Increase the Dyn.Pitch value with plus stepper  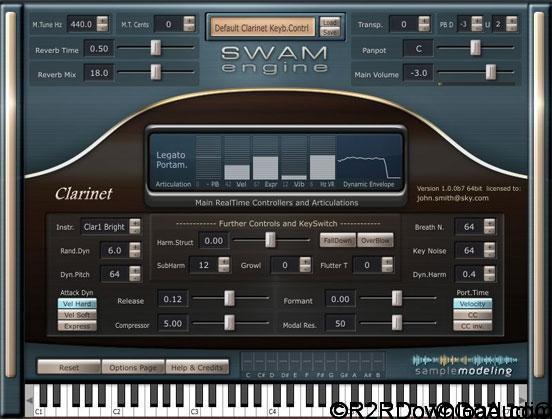(135, 270)
